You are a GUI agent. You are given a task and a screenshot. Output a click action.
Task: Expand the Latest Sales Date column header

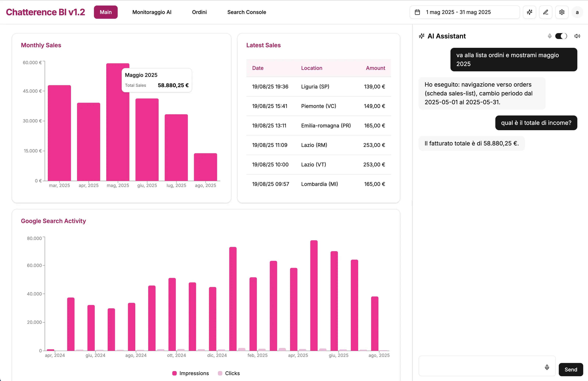coord(258,68)
